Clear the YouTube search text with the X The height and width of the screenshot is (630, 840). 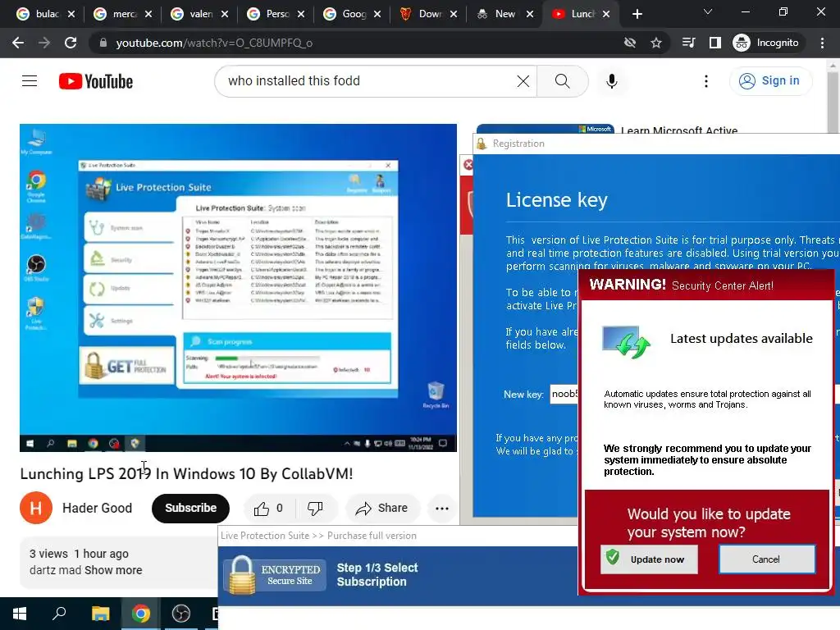pos(523,81)
